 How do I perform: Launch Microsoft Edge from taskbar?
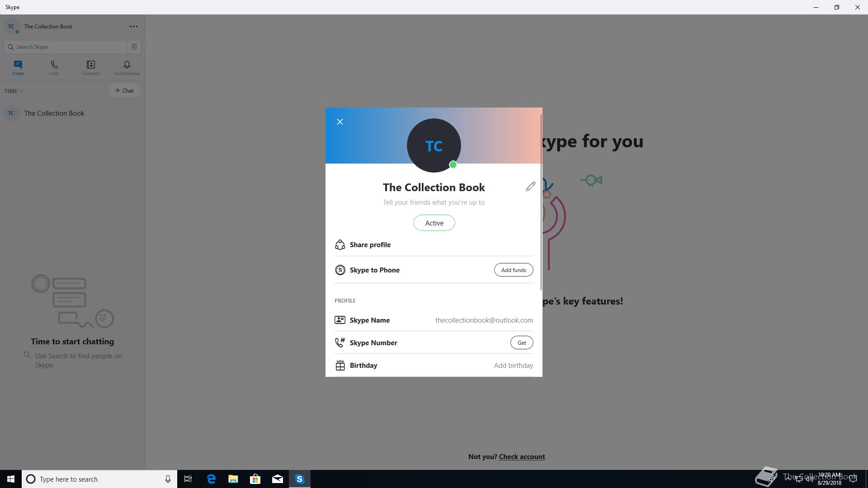(x=211, y=479)
